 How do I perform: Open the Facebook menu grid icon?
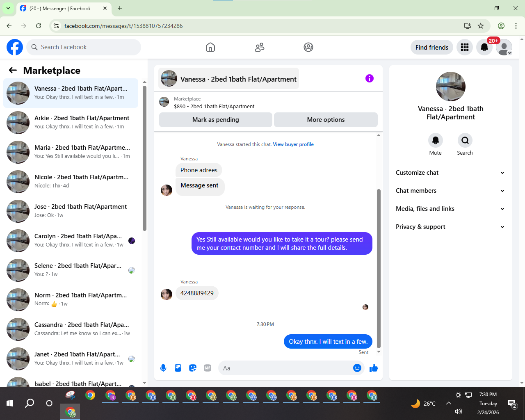coord(465,47)
